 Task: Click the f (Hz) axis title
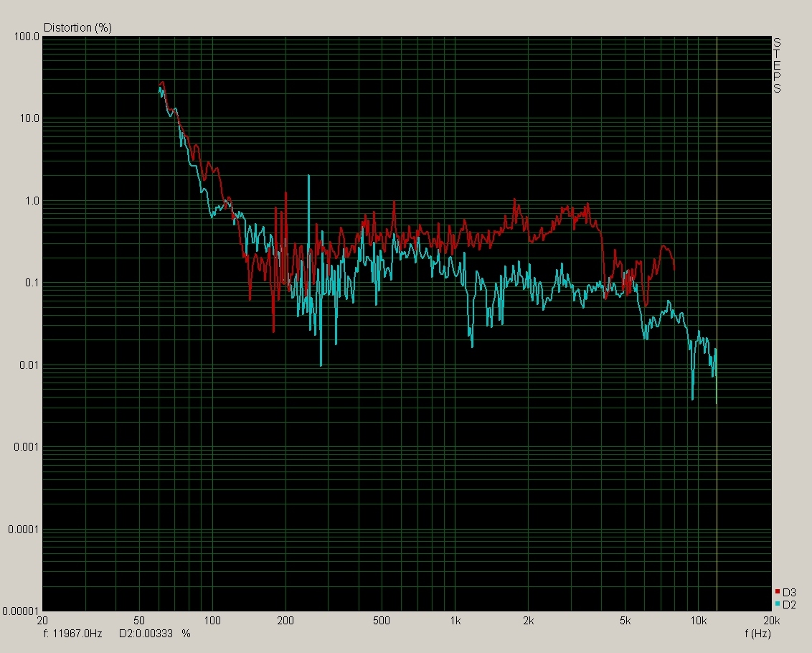coord(757,634)
